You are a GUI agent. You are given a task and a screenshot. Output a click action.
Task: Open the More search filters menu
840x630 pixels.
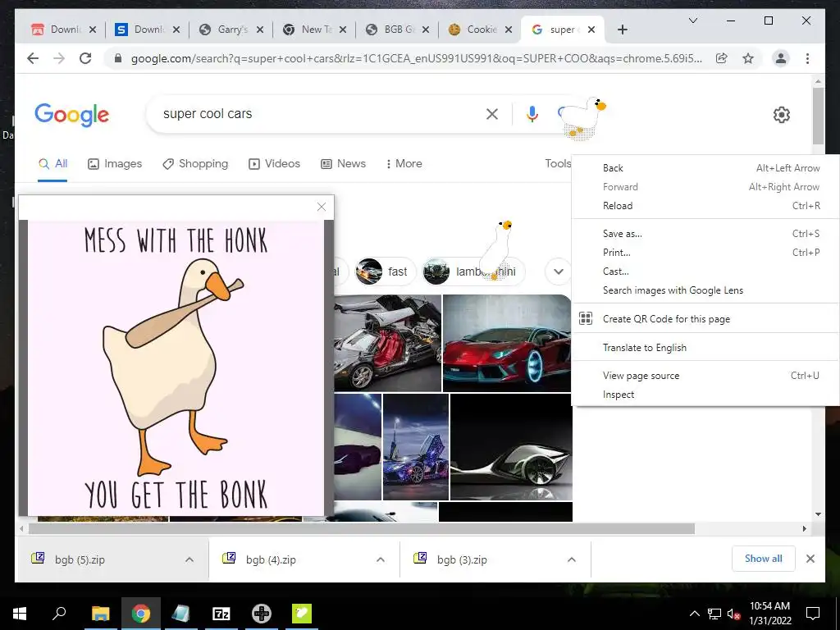(x=404, y=163)
